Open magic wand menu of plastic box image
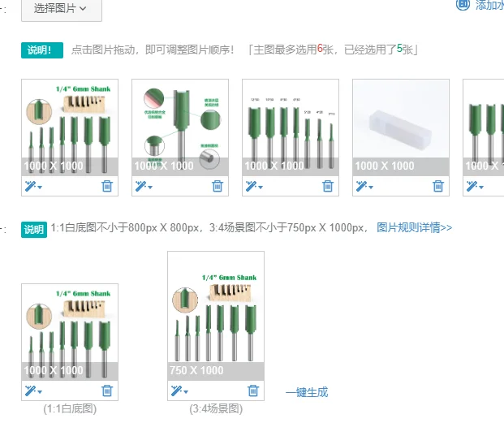504x423 pixels. [362, 186]
